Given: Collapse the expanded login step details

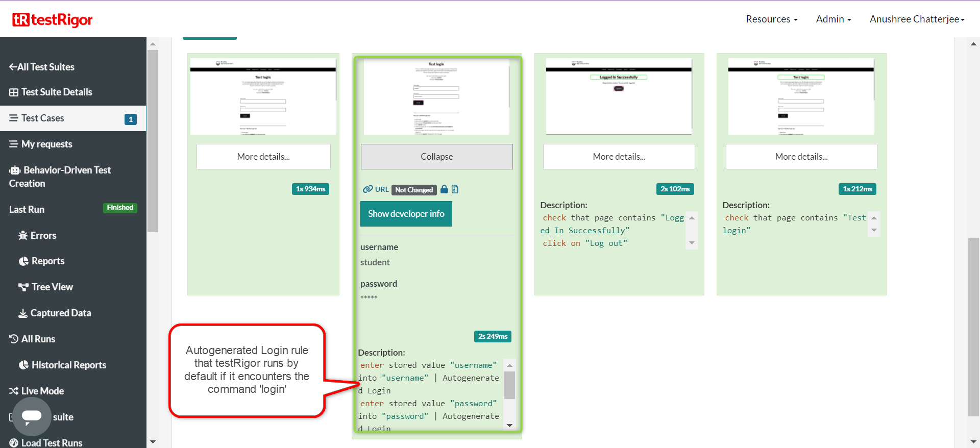Looking at the screenshot, I should tap(436, 157).
